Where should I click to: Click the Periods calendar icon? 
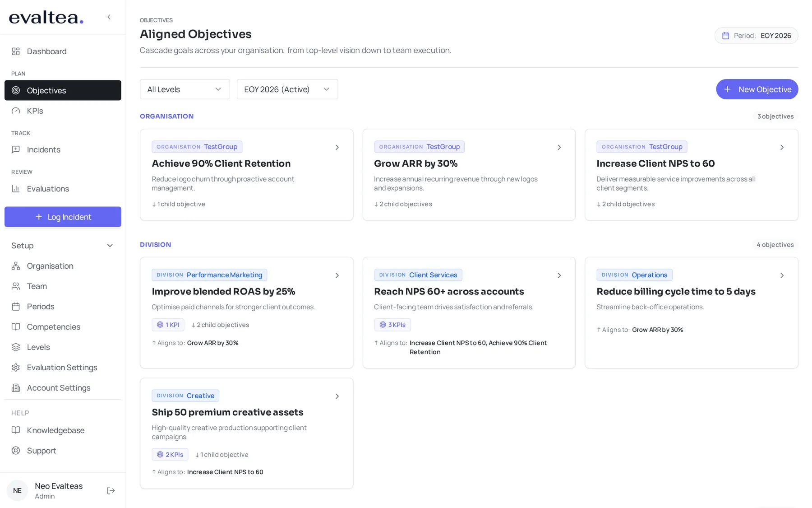(x=16, y=307)
